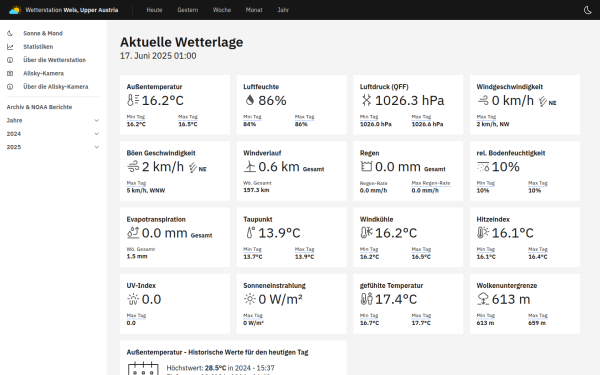The image size is (600, 375).
Task: Click the UV-Index sun icon
Action: (133, 299)
